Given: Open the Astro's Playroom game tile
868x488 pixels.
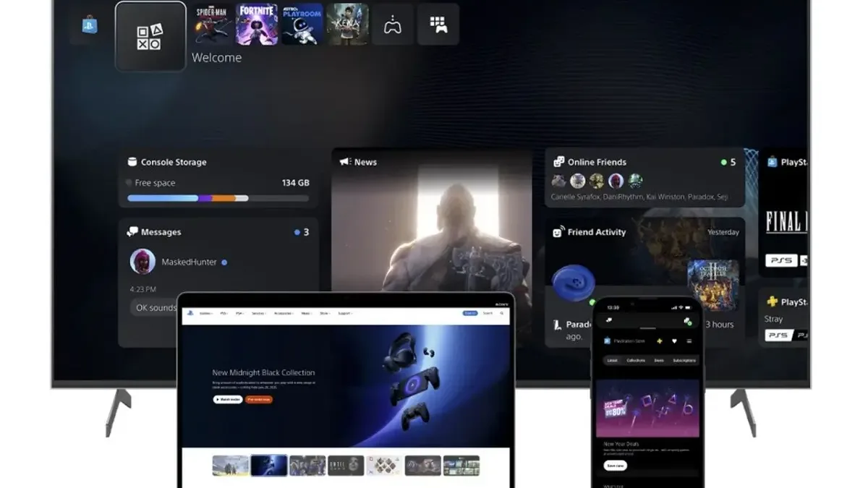Looking at the screenshot, I should click(302, 24).
